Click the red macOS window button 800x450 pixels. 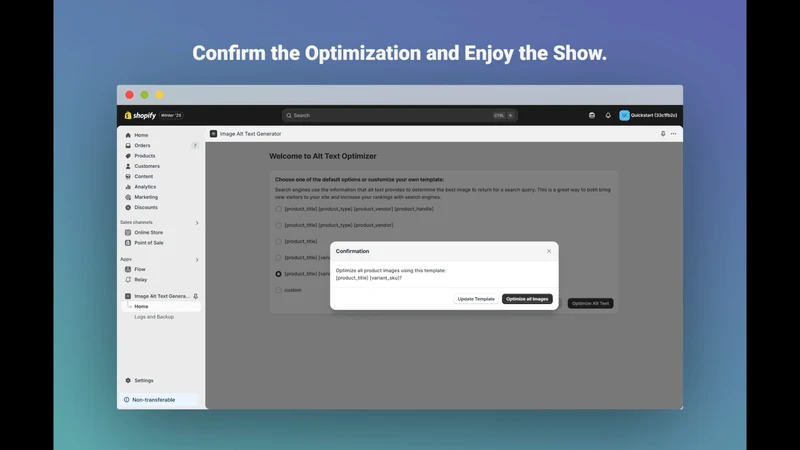pyautogui.click(x=130, y=95)
